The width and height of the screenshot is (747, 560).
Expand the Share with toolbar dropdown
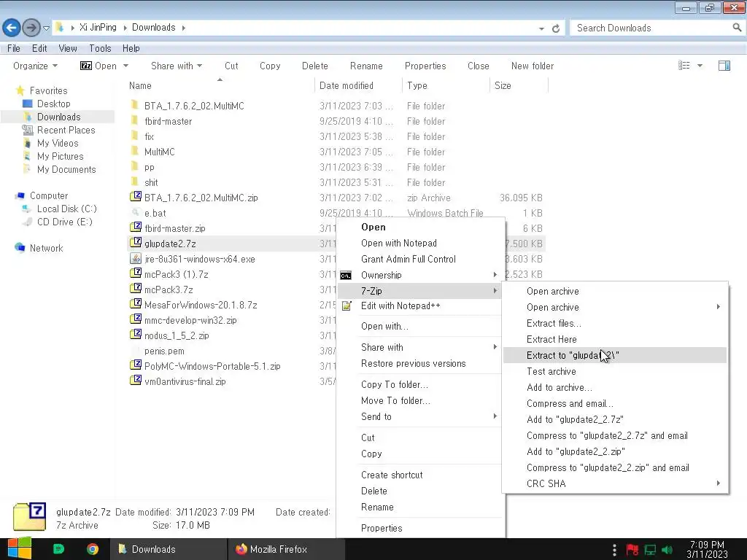click(x=177, y=66)
